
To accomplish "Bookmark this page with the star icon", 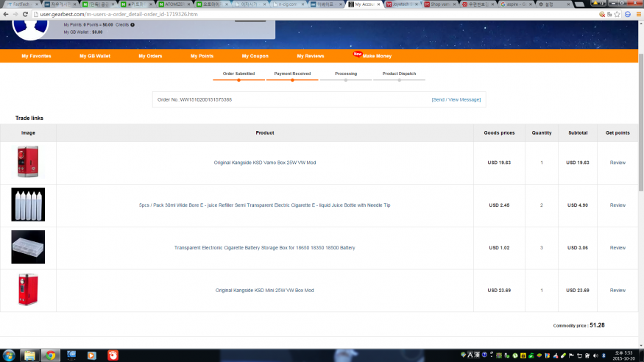I will pyautogui.click(x=617, y=14).
